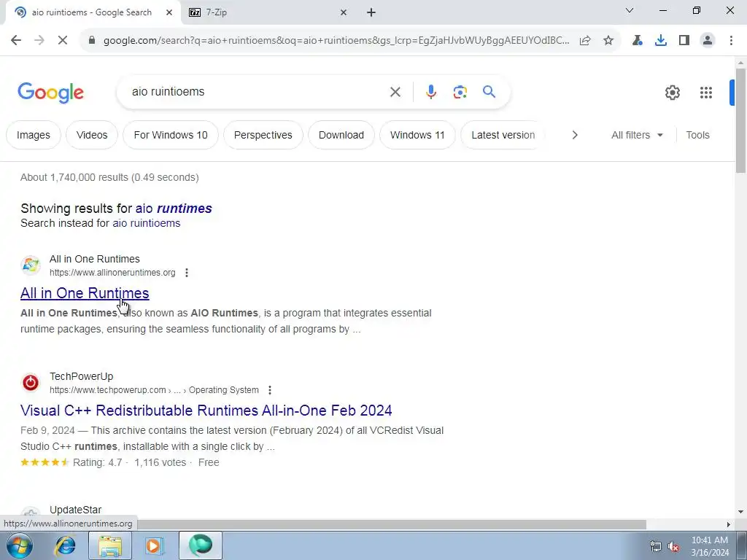Open the tab search dropdown arrow
This screenshot has height=560, width=747.
630,10
